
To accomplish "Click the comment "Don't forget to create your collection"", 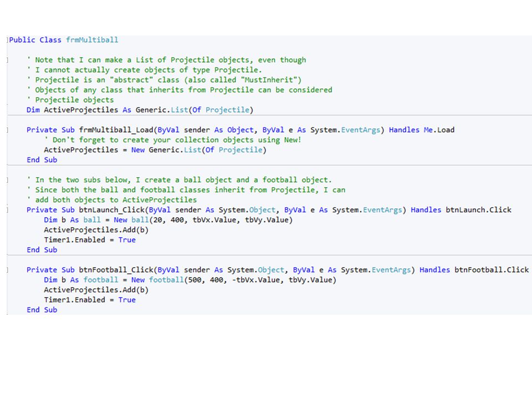I will tap(173, 140).
